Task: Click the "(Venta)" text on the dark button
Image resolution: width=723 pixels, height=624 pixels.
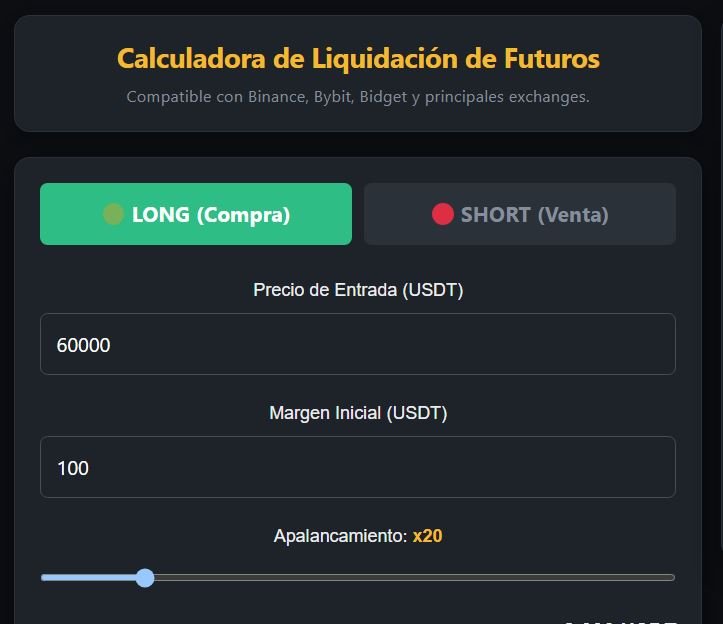Action: click(573, 215)
